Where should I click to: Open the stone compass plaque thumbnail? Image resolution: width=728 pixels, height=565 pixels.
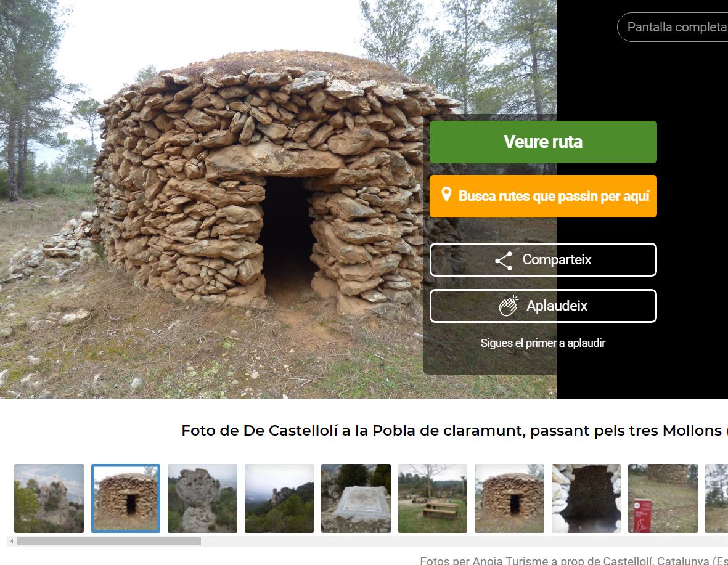[356, 498]
